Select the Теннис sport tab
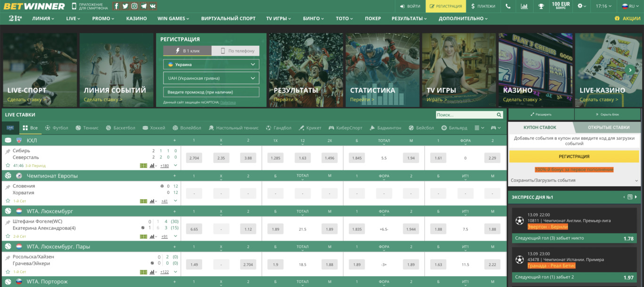This screenshot has width=644, height=287. (x=87, y=128)
